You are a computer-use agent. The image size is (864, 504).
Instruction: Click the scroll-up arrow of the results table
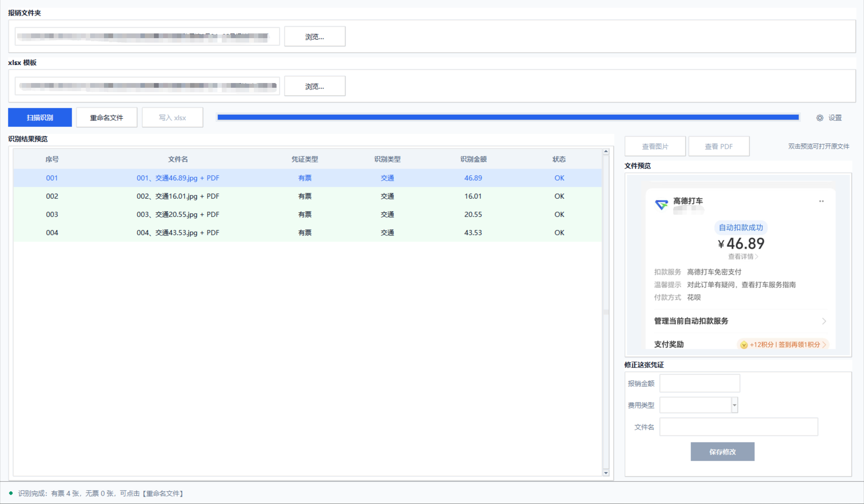pos(606,152)
